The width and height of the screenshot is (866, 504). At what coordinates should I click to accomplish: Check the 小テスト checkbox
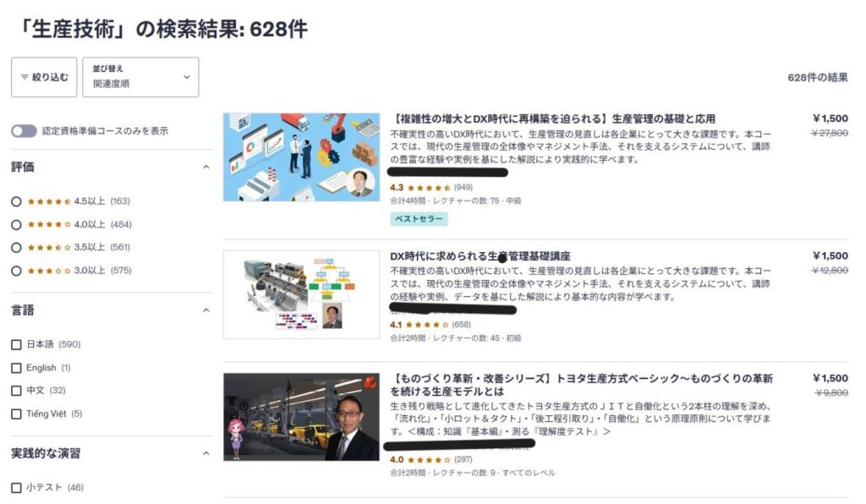(x=16, y=487)
